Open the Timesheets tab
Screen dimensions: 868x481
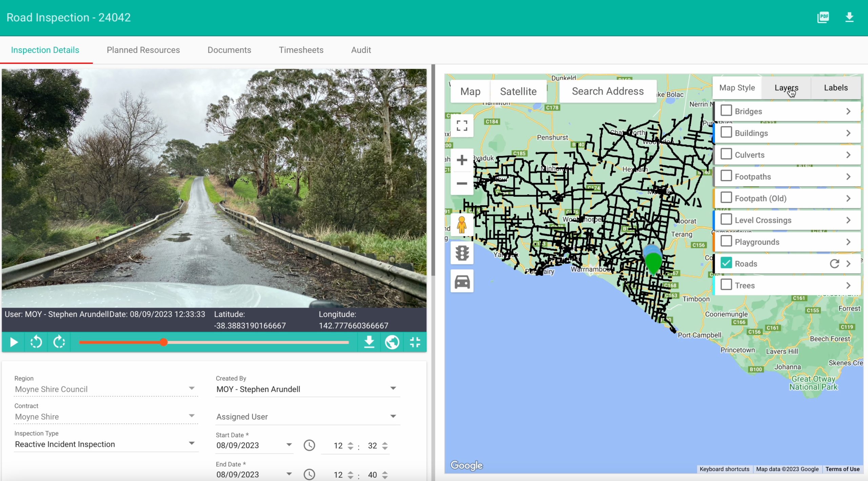pyautogui.click(x=301, y=50)
